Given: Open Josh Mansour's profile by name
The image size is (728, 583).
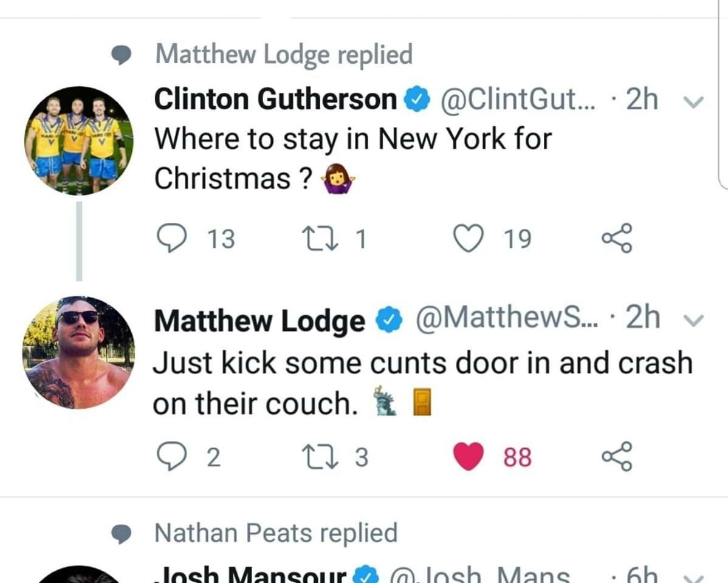Looking at the screenshot, I should 250,574.
